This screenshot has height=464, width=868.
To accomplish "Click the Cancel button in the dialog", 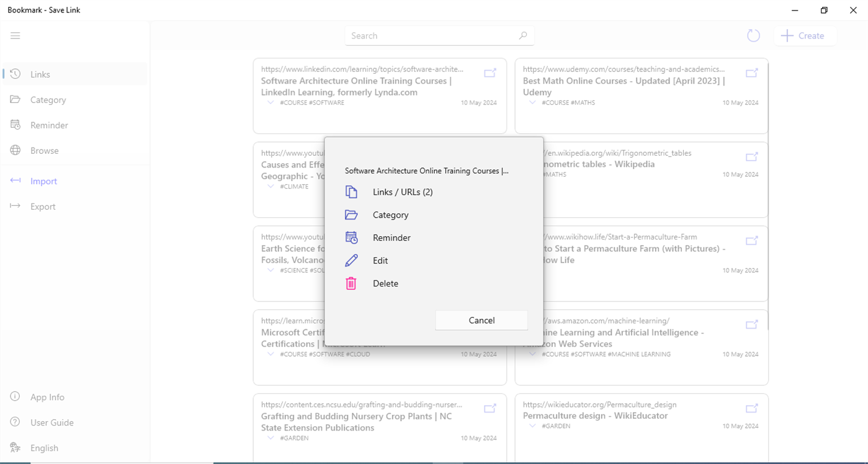I will [481, 320].
